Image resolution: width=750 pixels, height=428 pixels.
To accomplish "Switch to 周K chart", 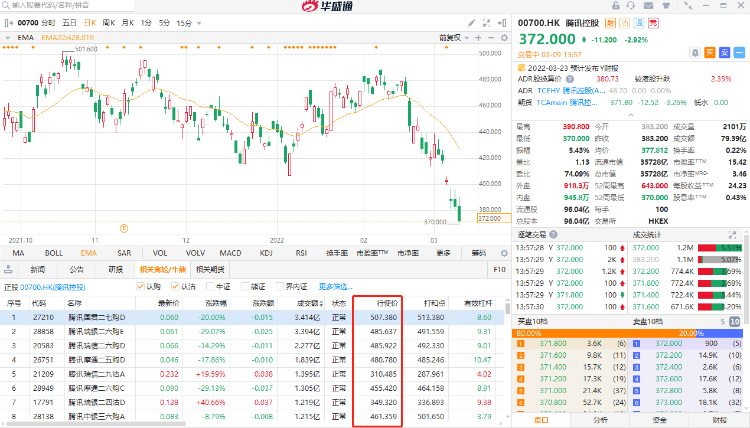I will pos(109,23).
